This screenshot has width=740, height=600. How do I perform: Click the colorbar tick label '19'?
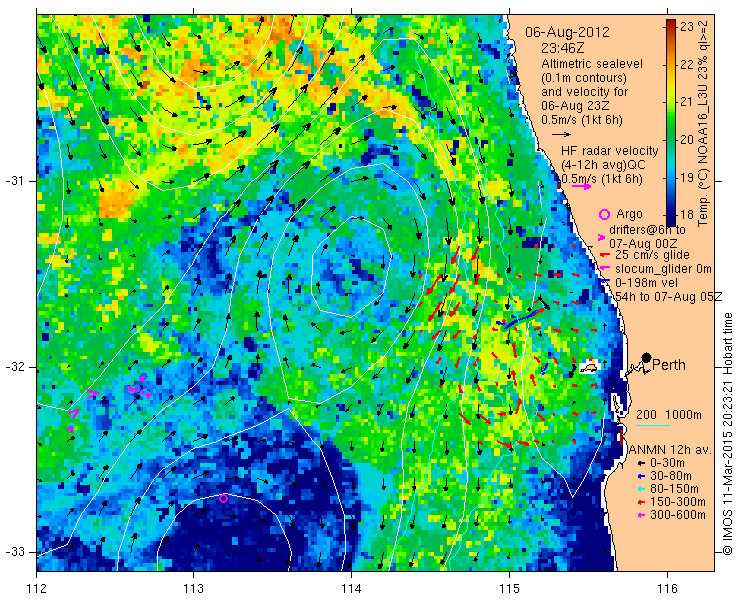point(687,177)
